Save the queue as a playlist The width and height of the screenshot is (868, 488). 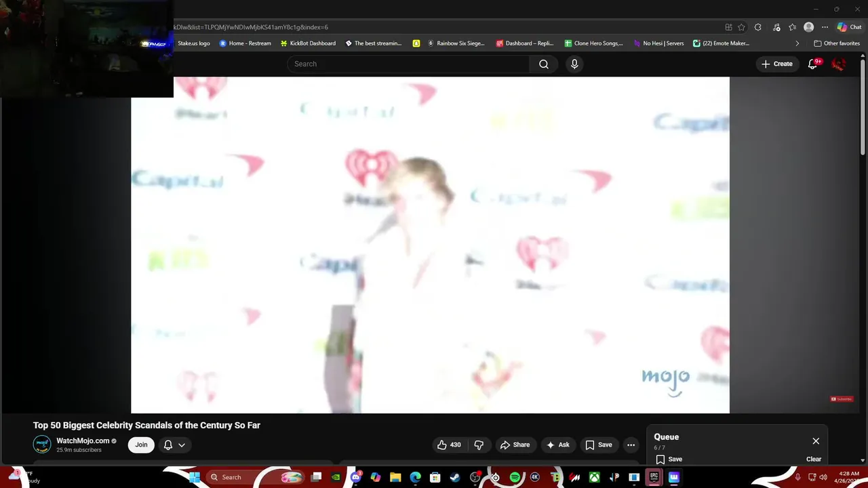point(669,459)
